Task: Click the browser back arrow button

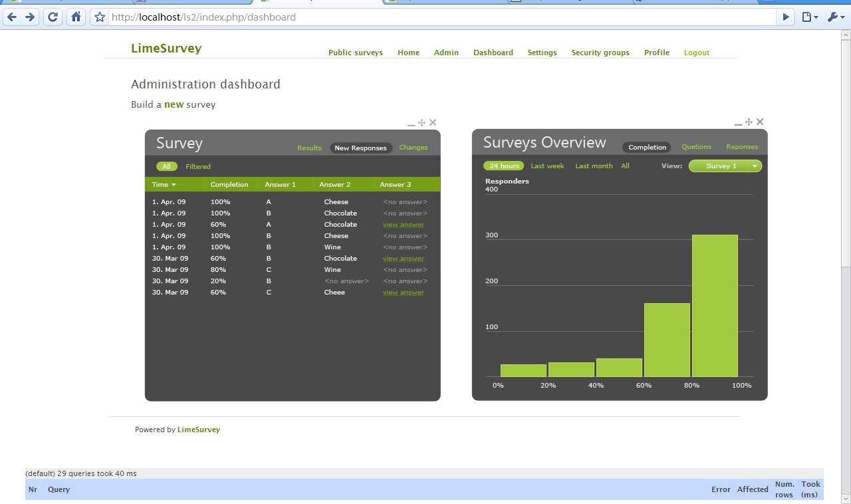Action: [11, 17]
